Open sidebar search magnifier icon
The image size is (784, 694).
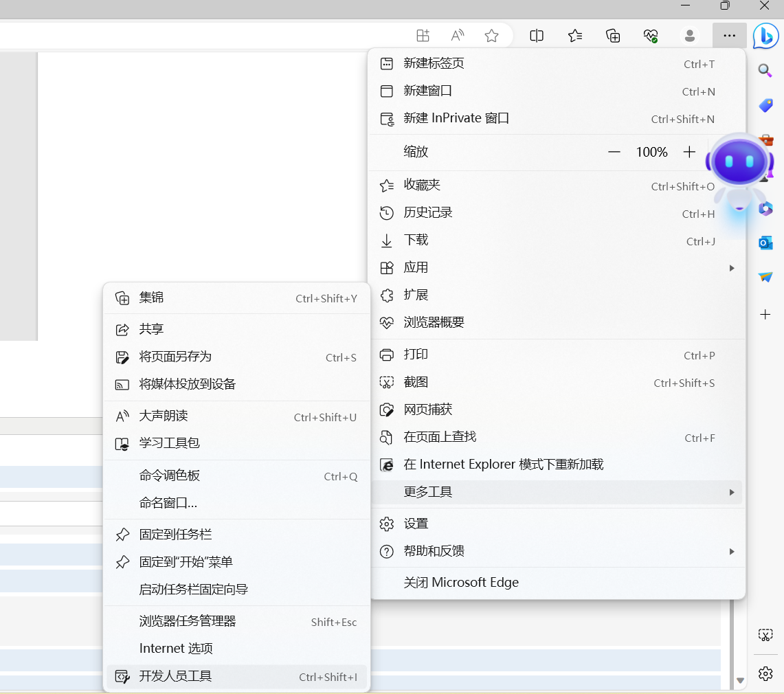coord(765,70)
